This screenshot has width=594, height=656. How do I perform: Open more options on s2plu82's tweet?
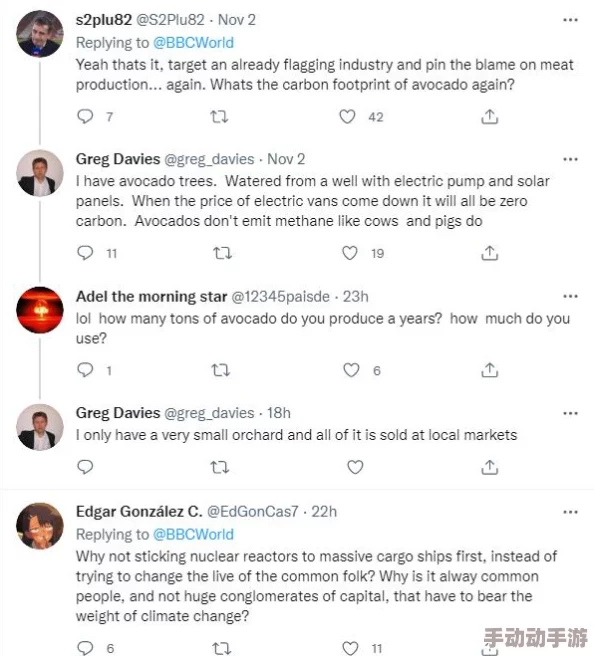click(x=570, y=20)
